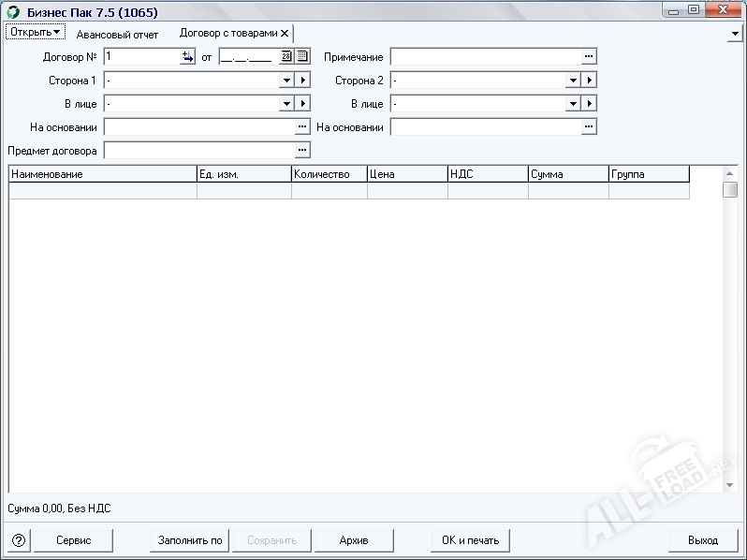The image size is (747, 560).
Task: Expand the Сторона 1 dropdown list
Action: pos(286,81)
